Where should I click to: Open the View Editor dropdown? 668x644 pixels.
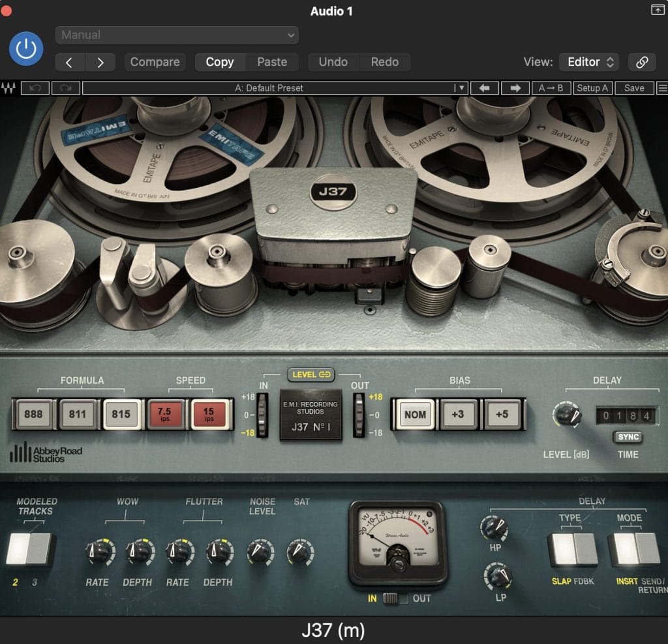pos(589,62)
